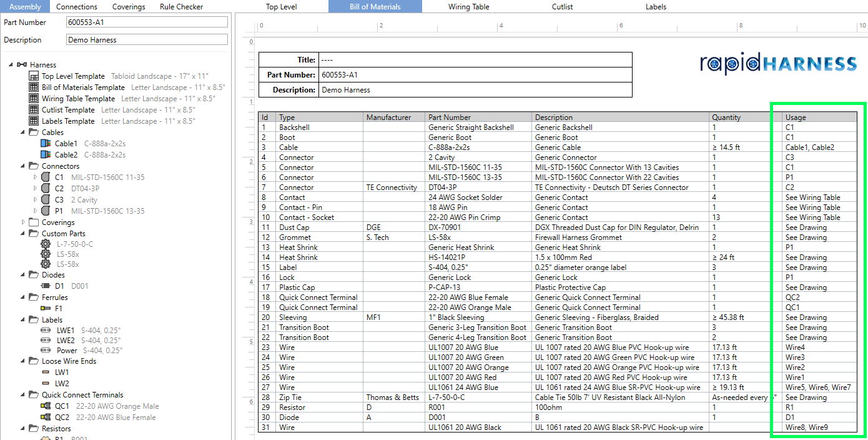Viewport: 868px width, 440px height.
Task: Edit the Description field Demo Harness
Action: (147, 40)
